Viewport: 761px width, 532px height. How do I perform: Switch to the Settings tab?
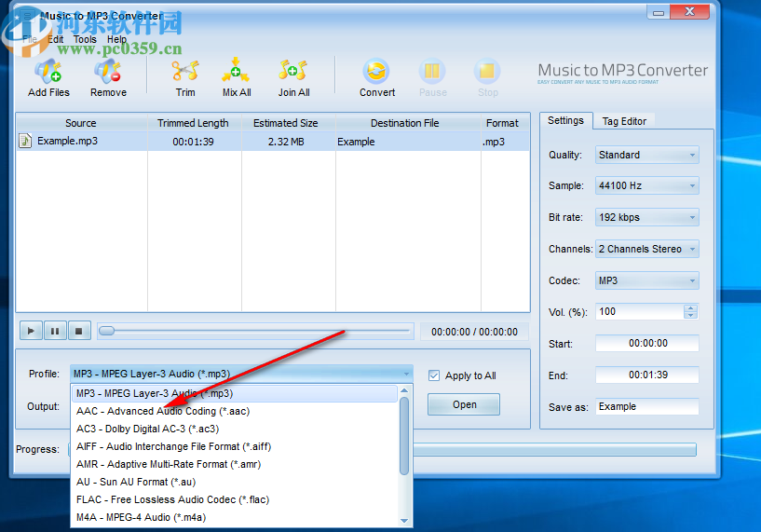[x=566, y=120]
